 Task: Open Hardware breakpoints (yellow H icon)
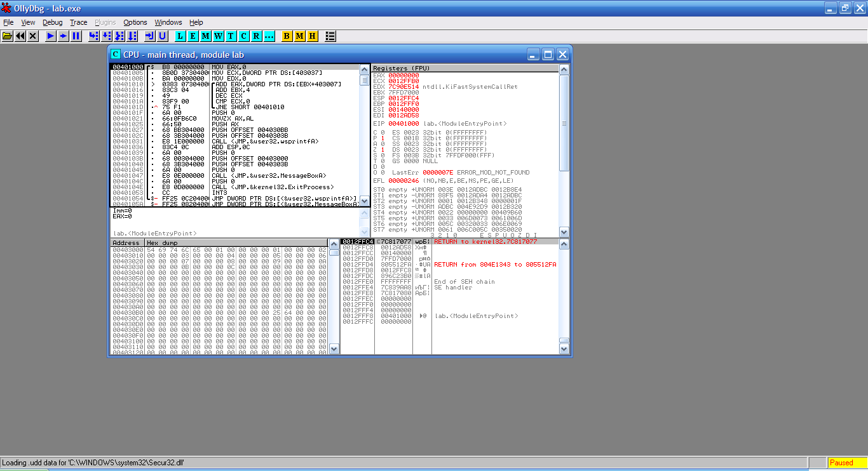(x=312, y=36)
